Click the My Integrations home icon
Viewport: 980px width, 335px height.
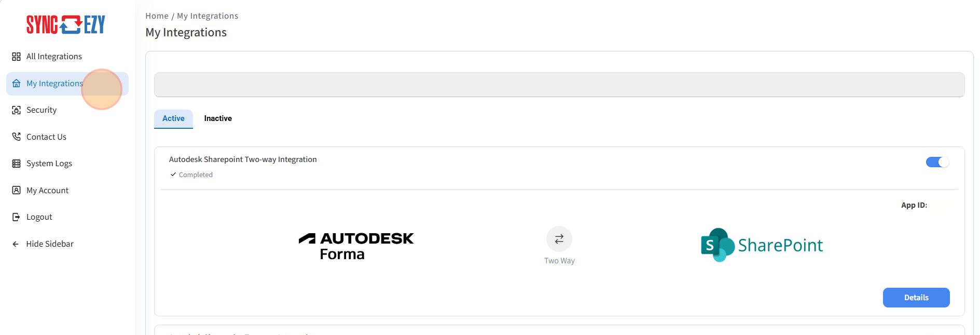pyautogui.click(x=17, y=84)
